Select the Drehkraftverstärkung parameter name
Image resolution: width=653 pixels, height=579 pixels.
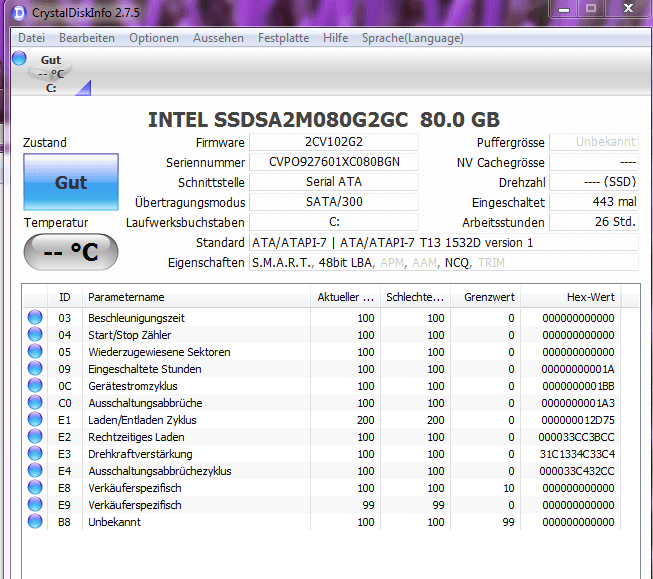140,454
